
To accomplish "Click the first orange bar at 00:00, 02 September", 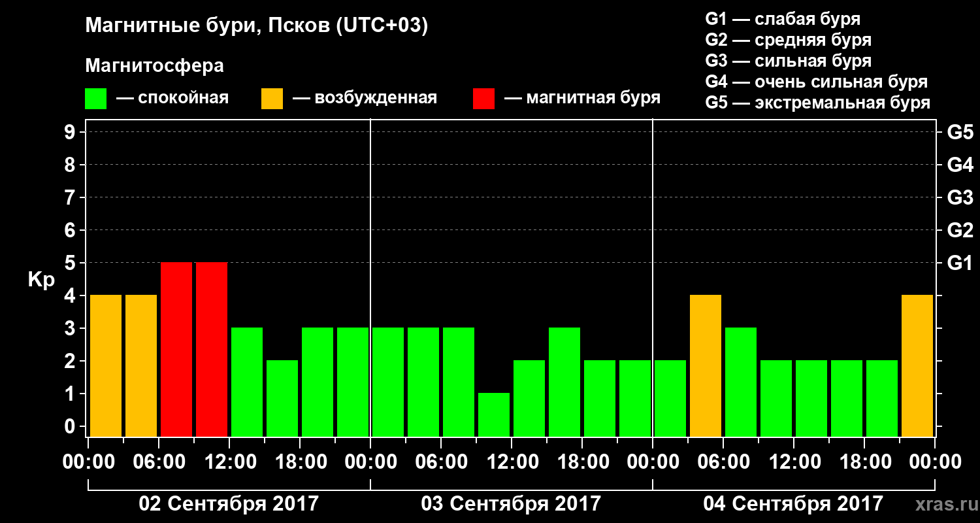I will point(106,365).
